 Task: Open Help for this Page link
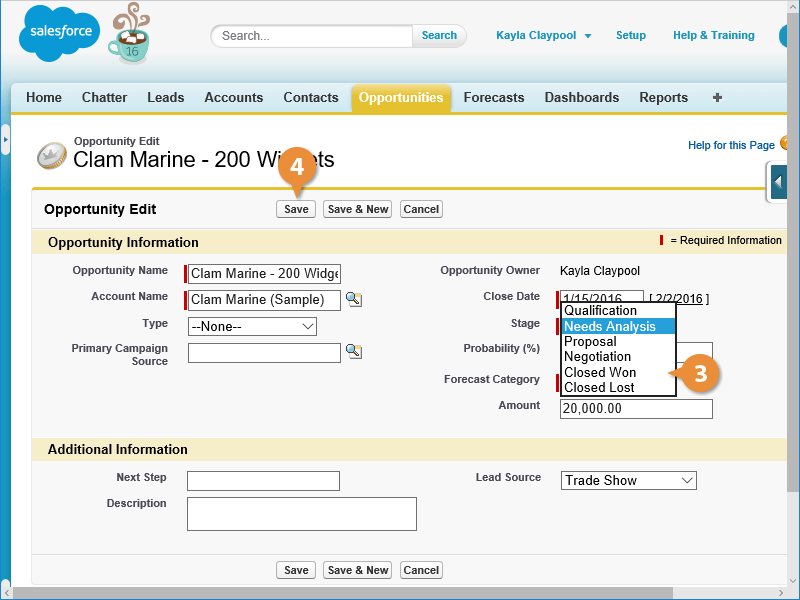pyautogui.click(x=731, y=145)
